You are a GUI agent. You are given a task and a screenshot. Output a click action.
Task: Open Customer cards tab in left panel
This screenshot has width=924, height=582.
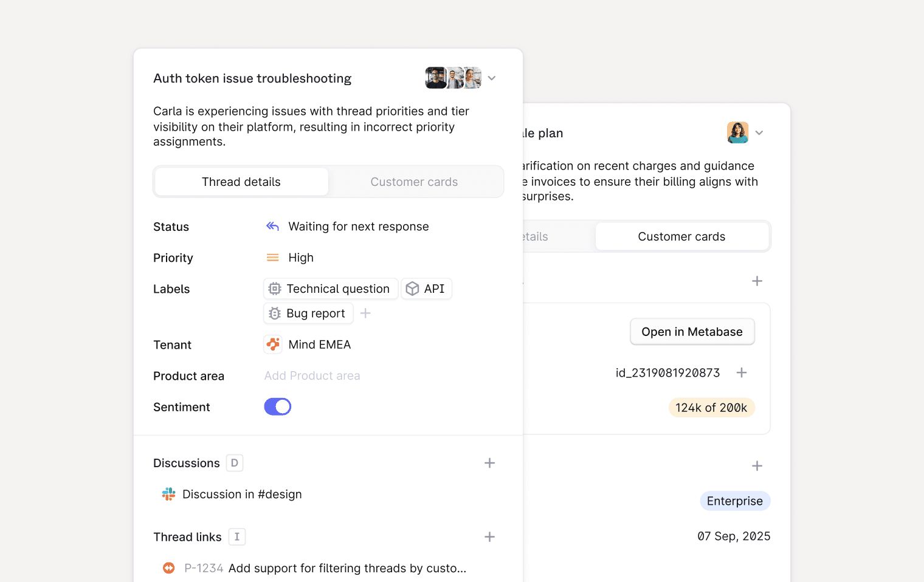point(414,182)
